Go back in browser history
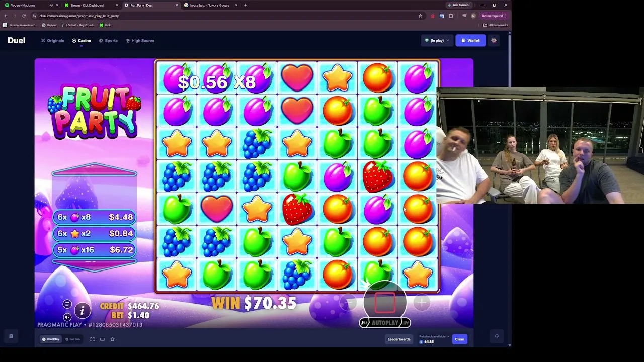The image size is (644, 362). 6,16
